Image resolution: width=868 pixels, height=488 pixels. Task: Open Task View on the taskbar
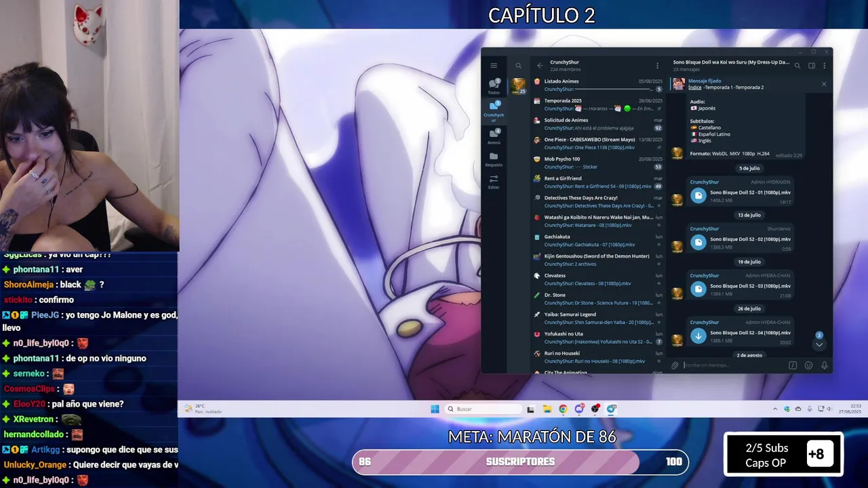[x=531, y=409]
